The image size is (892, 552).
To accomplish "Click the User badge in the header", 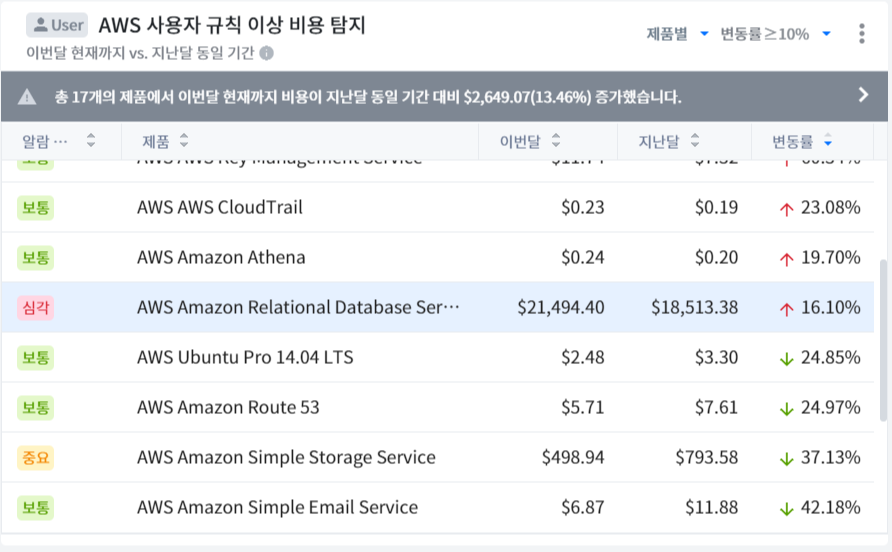I will pyautogui.click(x=57, y=25).
